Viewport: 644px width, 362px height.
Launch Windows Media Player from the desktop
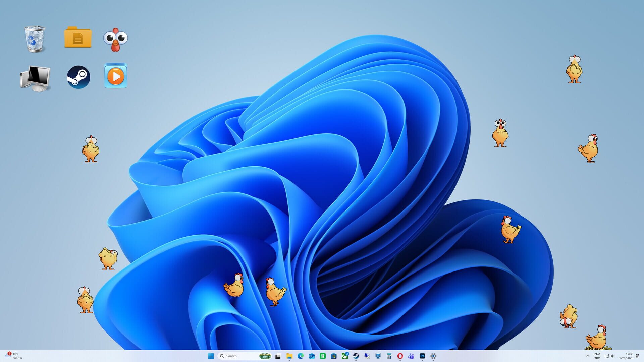click(x=115, y=76)
